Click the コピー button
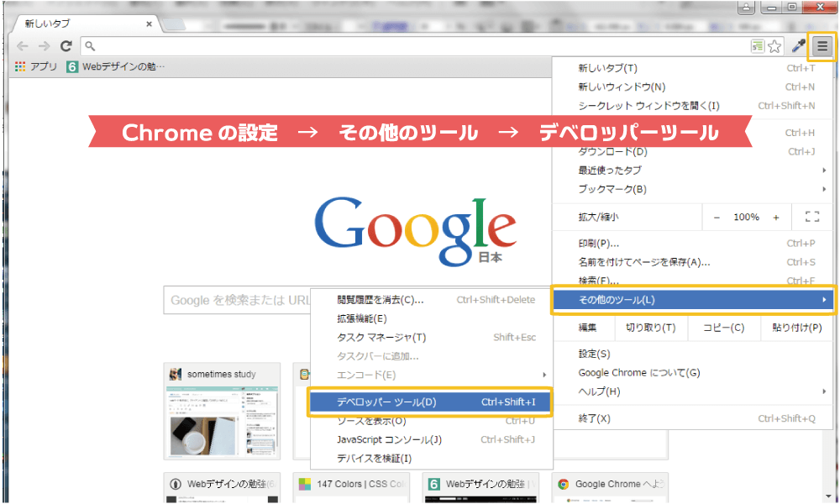The image size is (840, 504). click(722, 328)
